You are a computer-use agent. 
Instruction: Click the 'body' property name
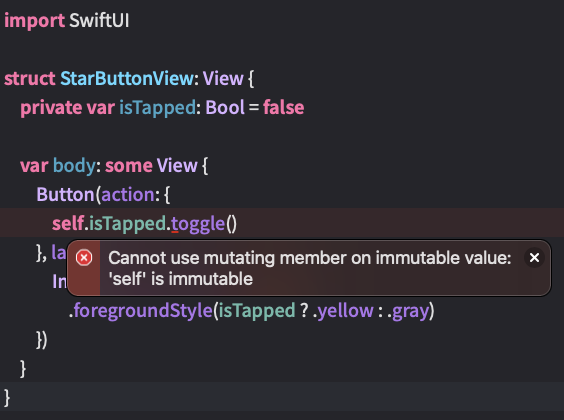tap(74, 166)
